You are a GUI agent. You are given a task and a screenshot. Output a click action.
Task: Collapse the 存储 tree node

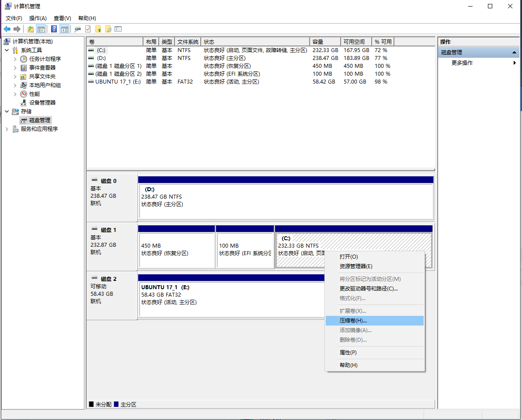click(7, 111)
